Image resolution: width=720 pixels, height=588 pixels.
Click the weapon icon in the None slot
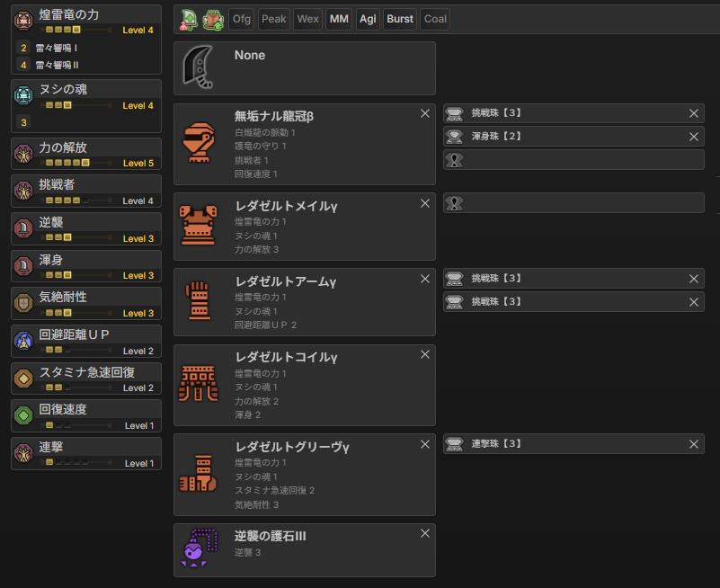coord(198,68)
